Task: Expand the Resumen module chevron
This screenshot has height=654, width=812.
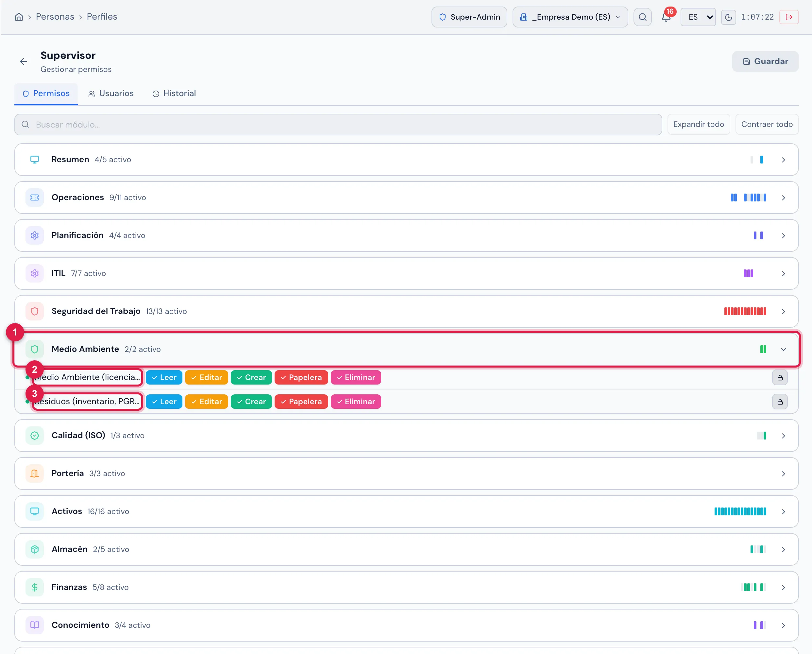Action: (x=783, y=160)
